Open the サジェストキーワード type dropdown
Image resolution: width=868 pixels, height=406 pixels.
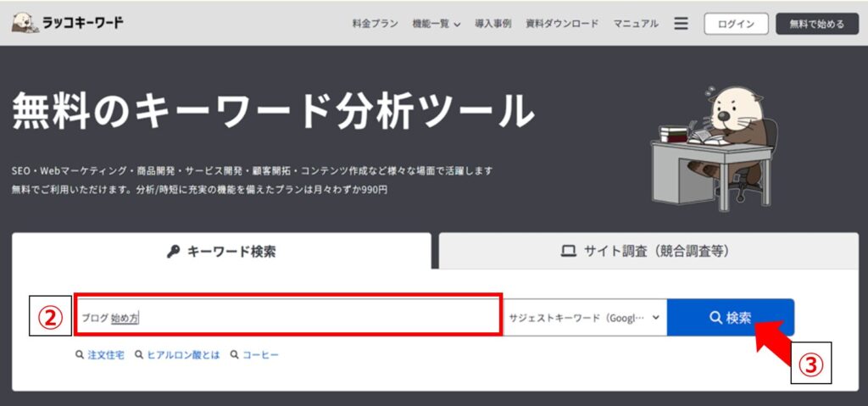click(x=585, y=318)
